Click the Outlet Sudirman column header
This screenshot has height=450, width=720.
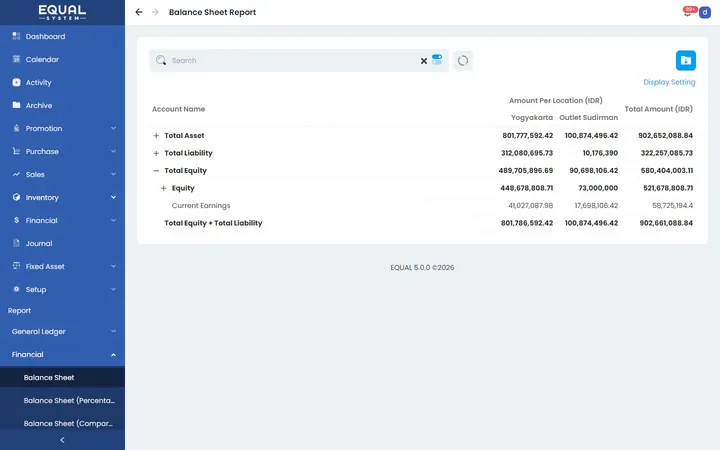[x=588, y=118]
